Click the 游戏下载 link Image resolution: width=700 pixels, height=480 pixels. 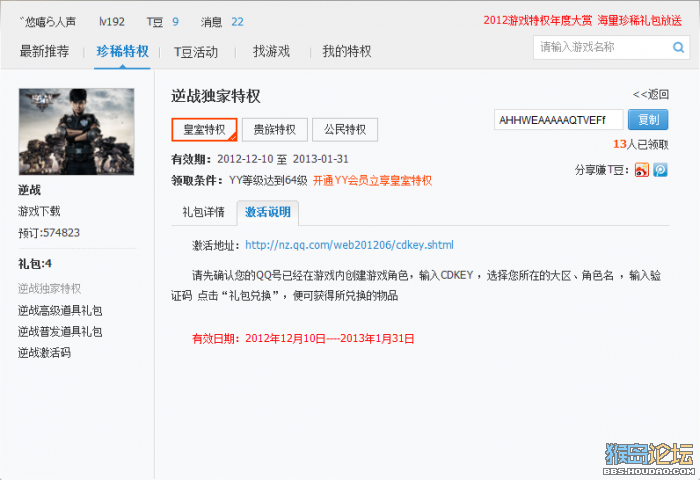tap(39, 211)
